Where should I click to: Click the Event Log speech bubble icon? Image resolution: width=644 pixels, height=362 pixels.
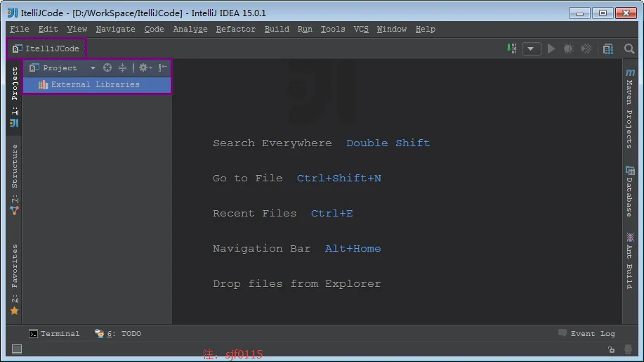coord(563,332)
